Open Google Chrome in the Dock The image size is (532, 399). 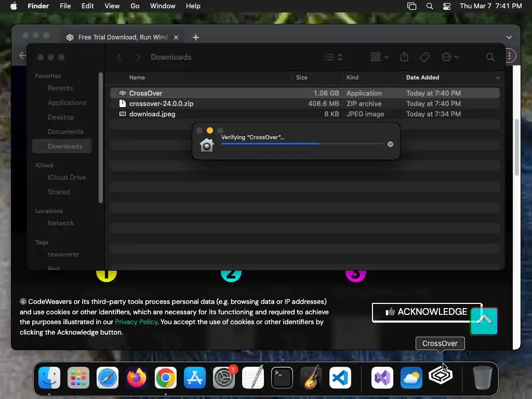point(166,378)
